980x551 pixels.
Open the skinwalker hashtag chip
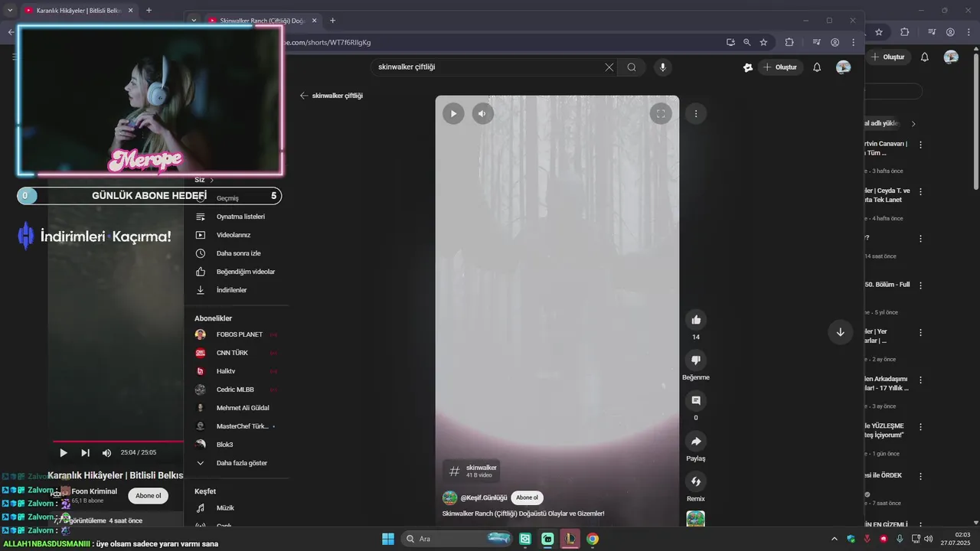coord(472,471)
